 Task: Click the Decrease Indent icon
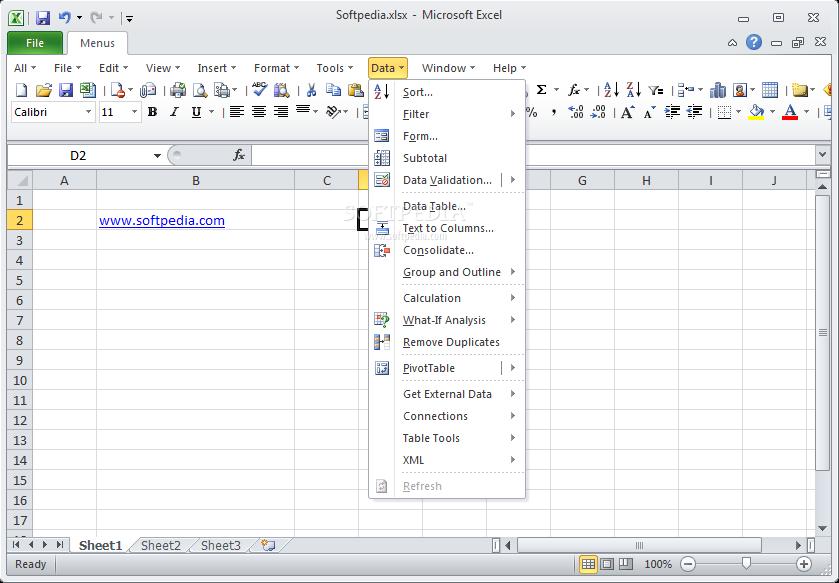point(695,112)
